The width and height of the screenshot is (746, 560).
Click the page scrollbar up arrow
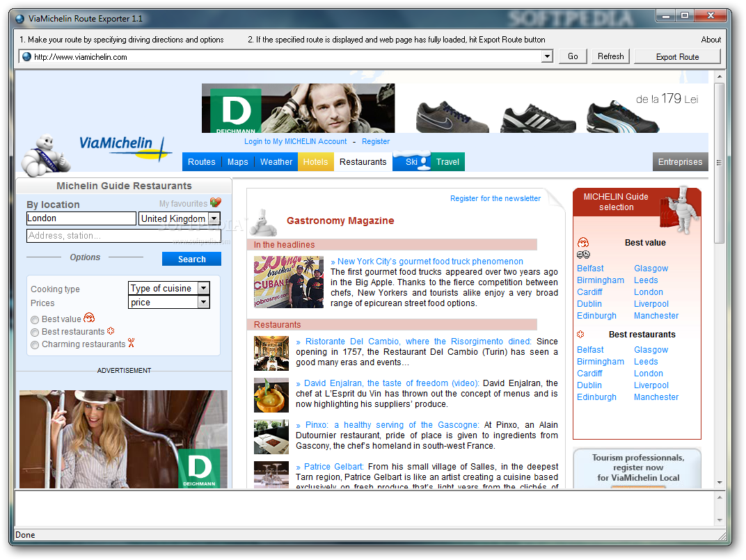click(x=719, y=76)
